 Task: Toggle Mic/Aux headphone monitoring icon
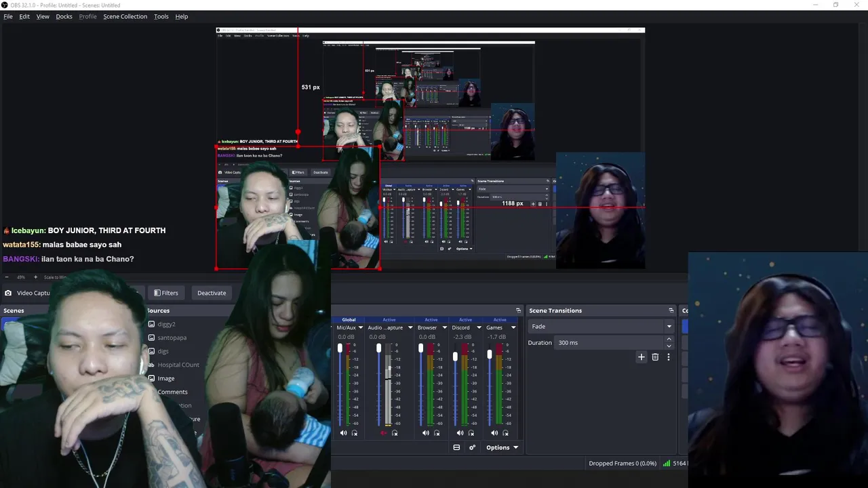click(354, 433)
